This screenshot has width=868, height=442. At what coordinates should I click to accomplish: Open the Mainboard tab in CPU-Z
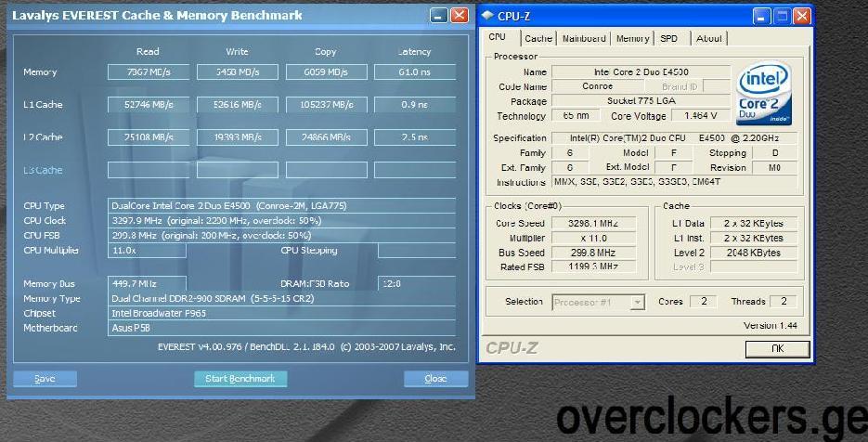[x=584, y=38]
